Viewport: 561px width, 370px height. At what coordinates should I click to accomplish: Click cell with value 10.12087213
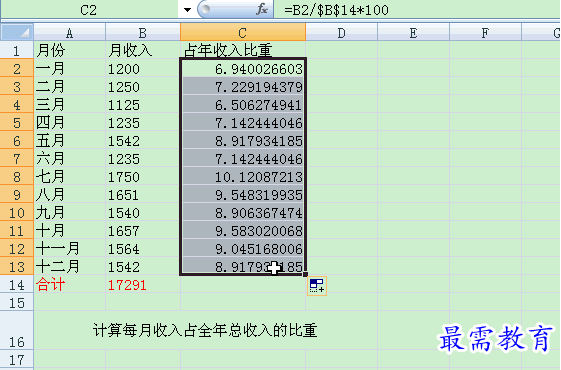[243, 177]
